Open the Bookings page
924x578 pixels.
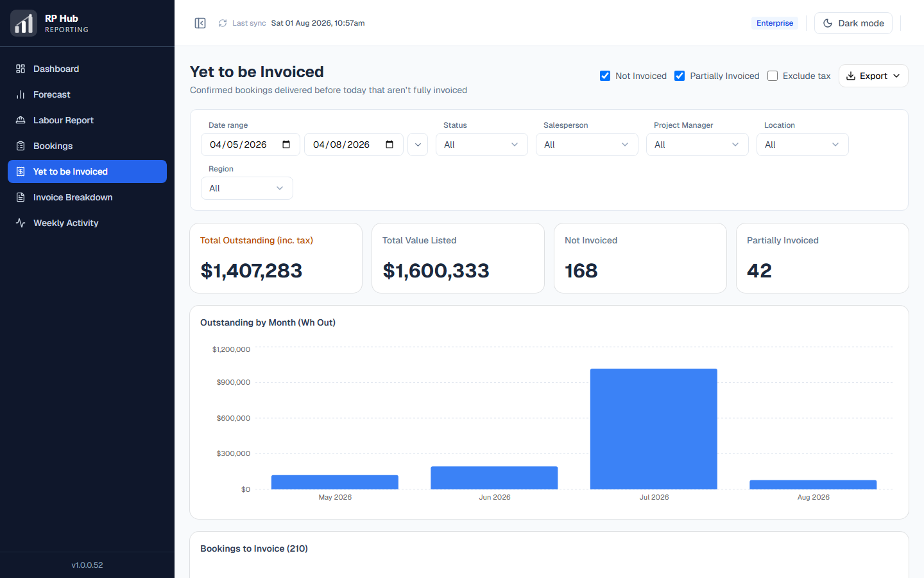[x=87, y=146]
